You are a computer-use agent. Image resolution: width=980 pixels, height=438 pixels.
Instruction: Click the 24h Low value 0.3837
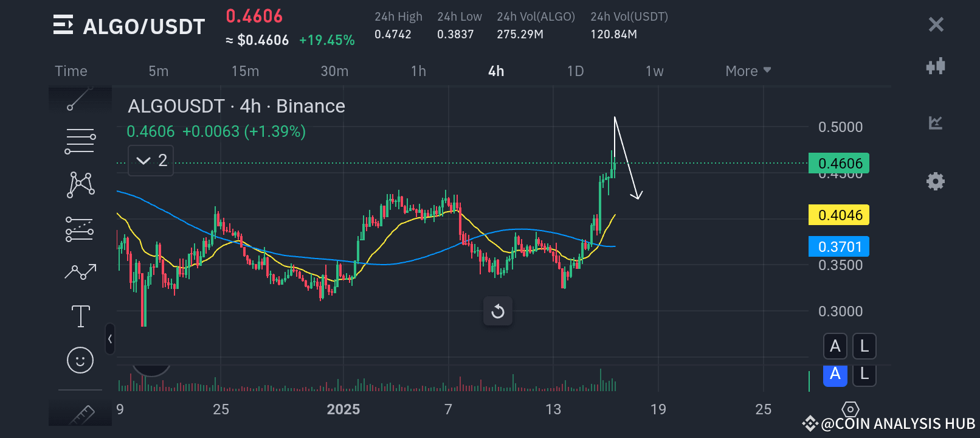[455, 35]
